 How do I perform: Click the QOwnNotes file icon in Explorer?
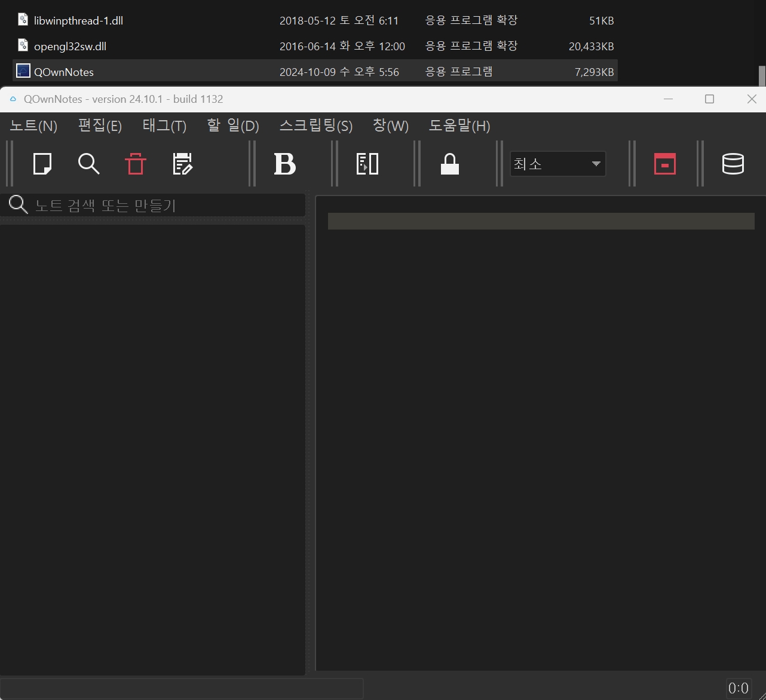tap(23, 71)
